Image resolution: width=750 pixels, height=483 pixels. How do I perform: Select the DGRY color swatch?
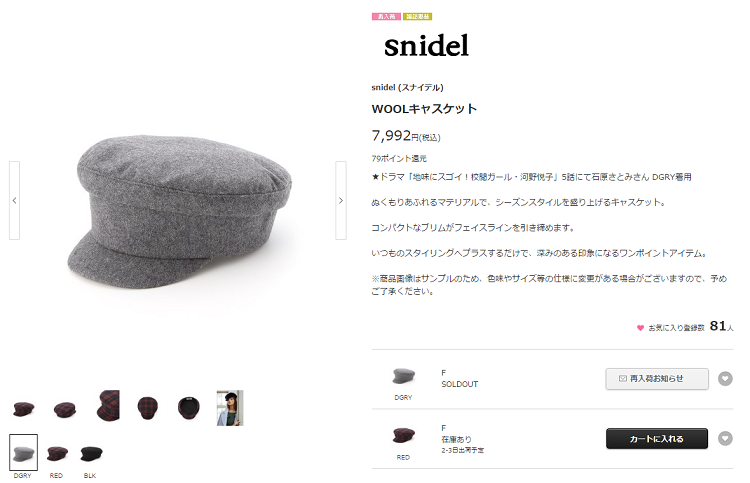pyautogui.click(x=23, y=453)
